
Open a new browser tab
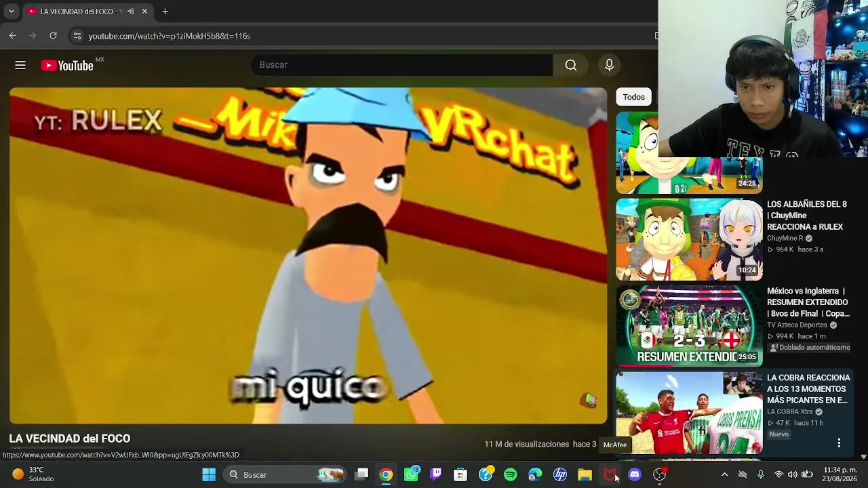tap(164, 12)
